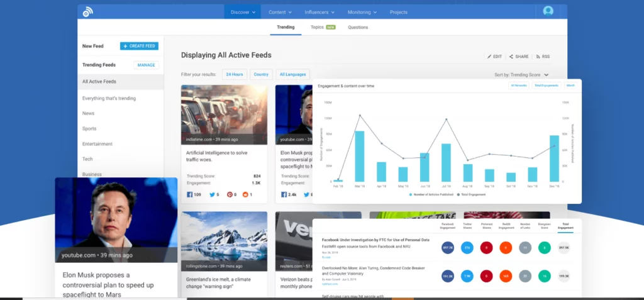Screen dimensions: 644x300
Task: Open the Content dropdown menu
Action: click(280, 12)
